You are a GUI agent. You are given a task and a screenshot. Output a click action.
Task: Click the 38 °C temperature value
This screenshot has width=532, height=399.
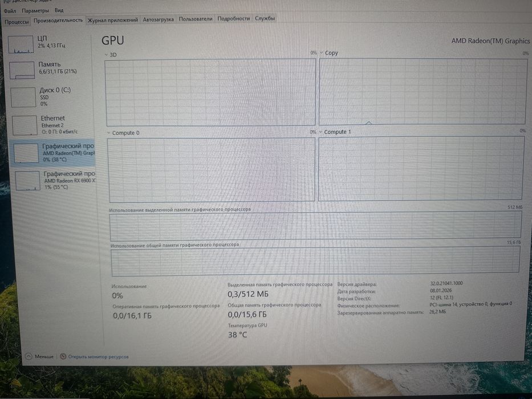(x=238, y=335)
